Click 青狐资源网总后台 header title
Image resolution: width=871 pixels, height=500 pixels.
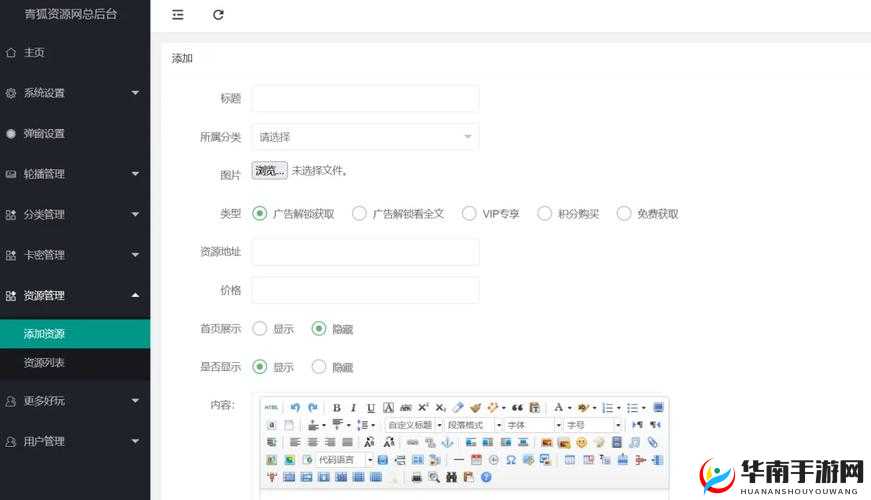pos(71,14)
